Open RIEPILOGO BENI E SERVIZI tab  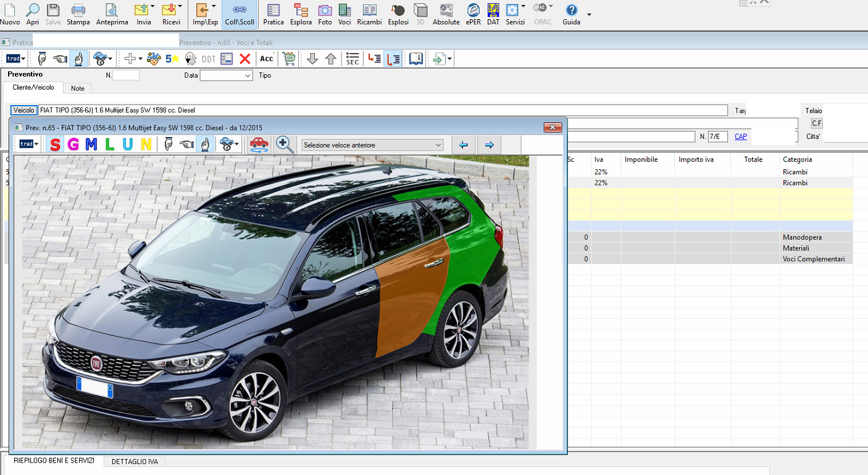click(x=54, y=461)
